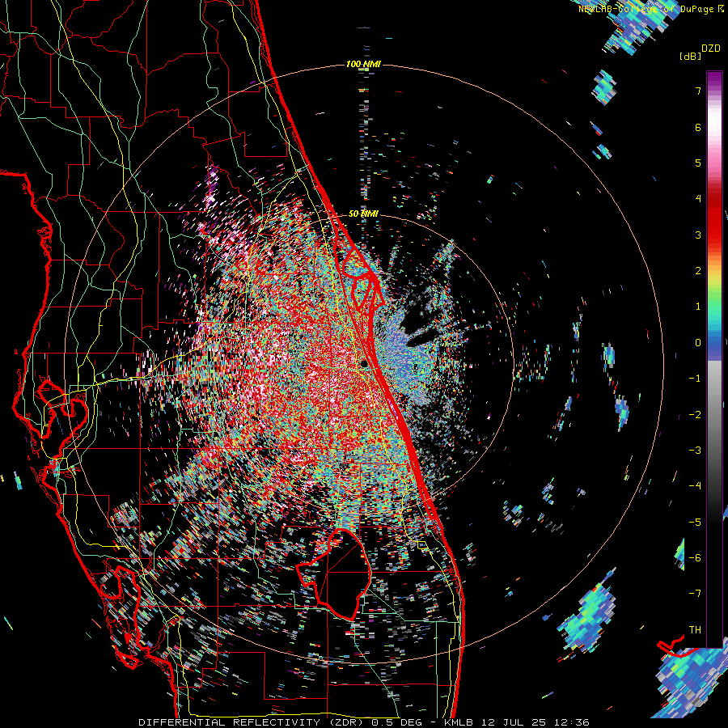Image resolution: width=728 pixels, height=728 pixels.
Task: Click the NEXLAB-College of DuPage watermark text
Action: 653,9
